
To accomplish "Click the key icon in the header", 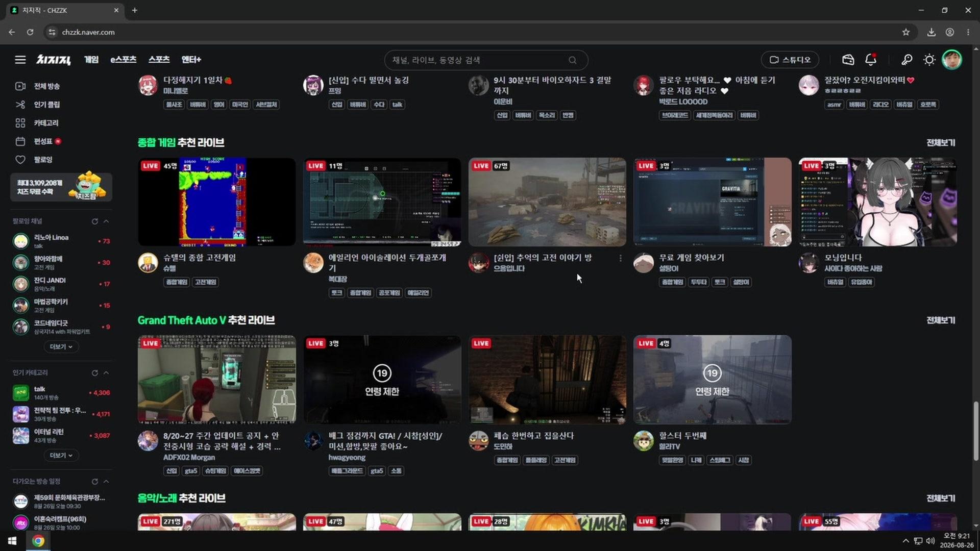I will 906,60.
